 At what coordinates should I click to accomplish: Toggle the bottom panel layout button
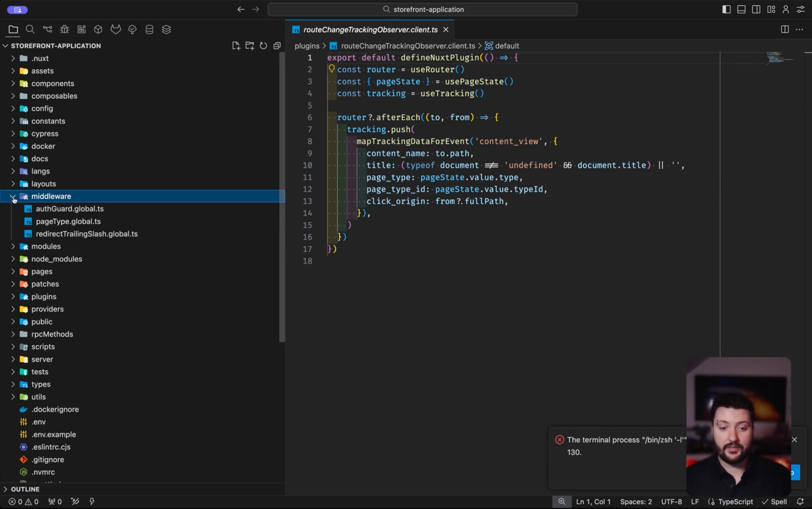coord(741,9)
